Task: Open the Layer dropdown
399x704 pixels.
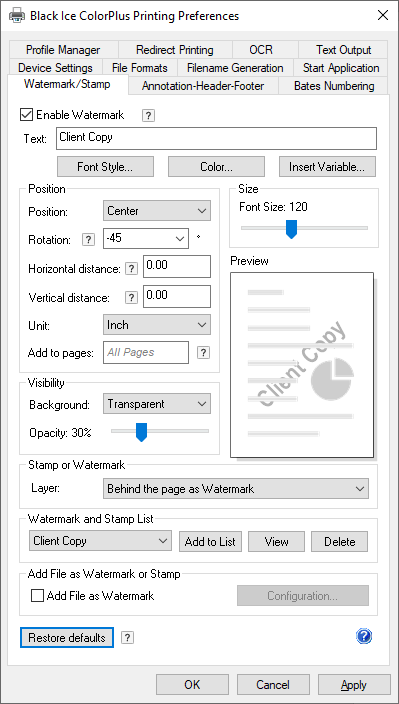Action: [236, 489]
